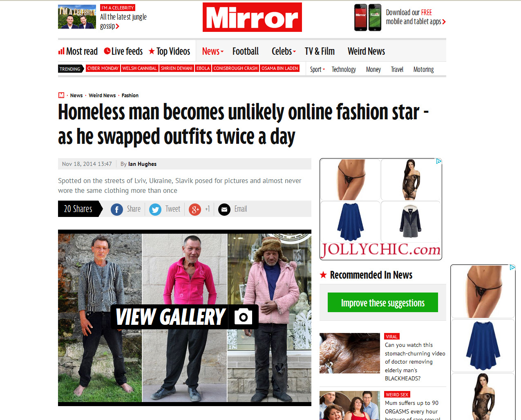
Task: Click the AdChoices icon on JollyChic ad
Action: click(438, 161)
